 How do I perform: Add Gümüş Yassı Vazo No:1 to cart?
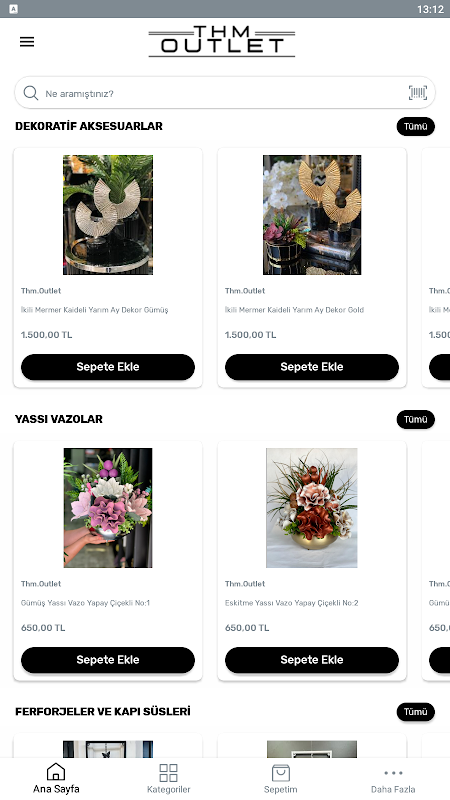click(108, 660)
